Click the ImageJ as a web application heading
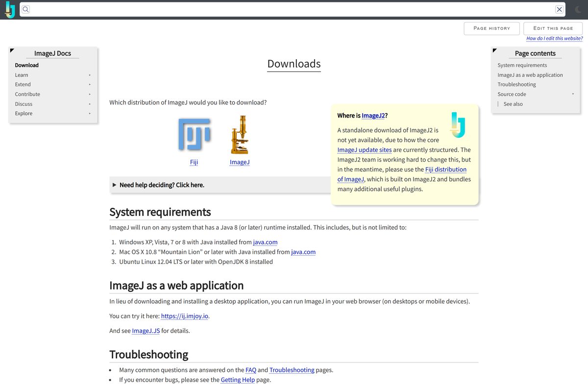The height and width of the screenshot is (388, 588). 176,285
